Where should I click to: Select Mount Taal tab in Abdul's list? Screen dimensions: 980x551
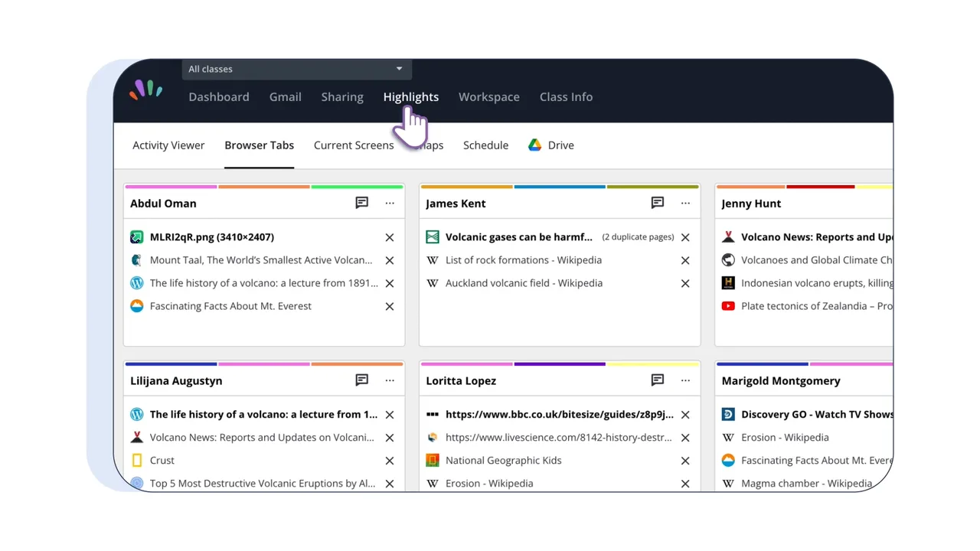pos(261,260)
